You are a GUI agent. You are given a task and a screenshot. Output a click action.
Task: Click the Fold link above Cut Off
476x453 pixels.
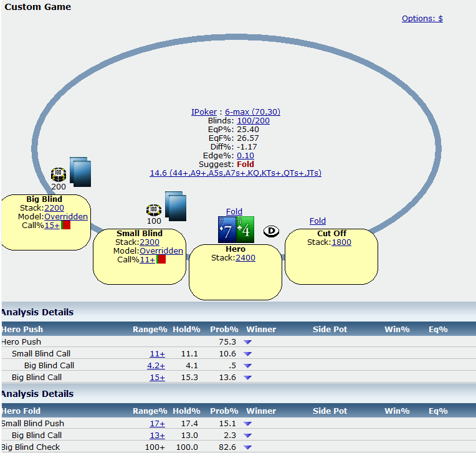pyautogui.click(x=317, y=221)
